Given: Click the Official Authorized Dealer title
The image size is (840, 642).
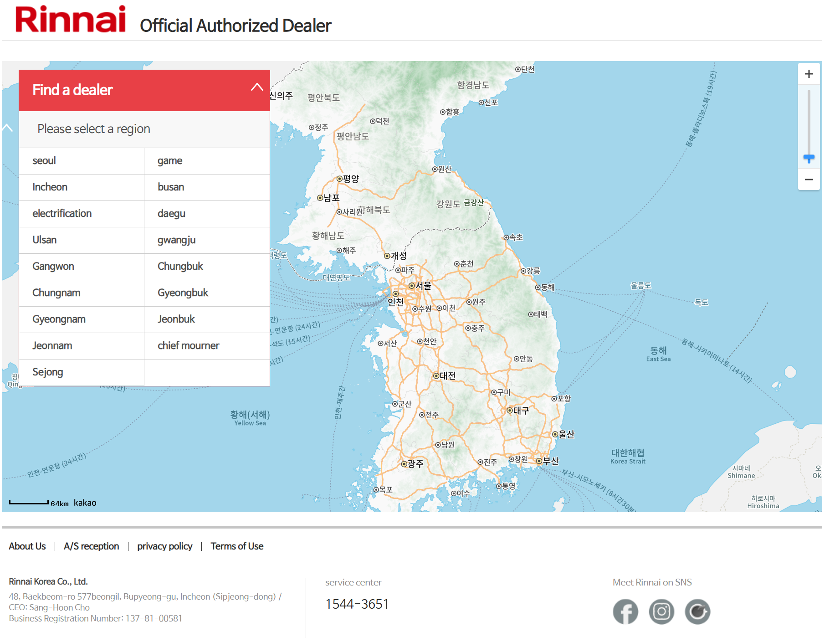Looking at the screenshot, I should 236,26.
